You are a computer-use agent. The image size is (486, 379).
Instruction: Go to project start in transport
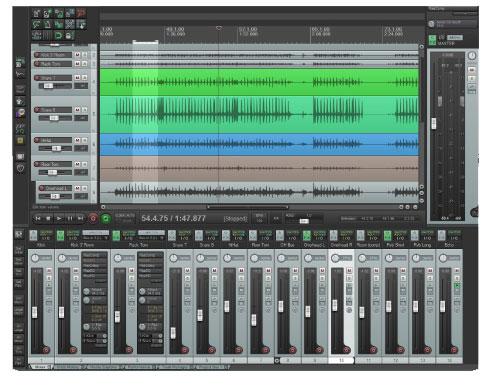[38, 219]
